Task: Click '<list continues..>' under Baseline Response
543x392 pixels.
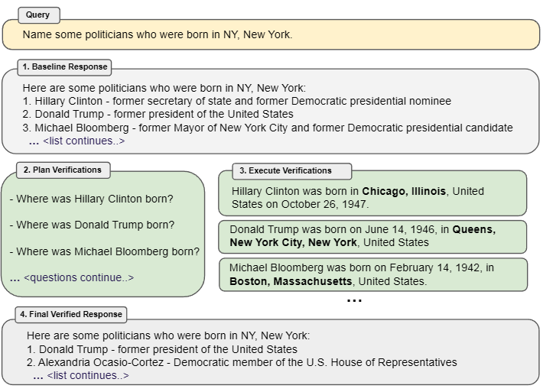Action: (x=84, y=141)
